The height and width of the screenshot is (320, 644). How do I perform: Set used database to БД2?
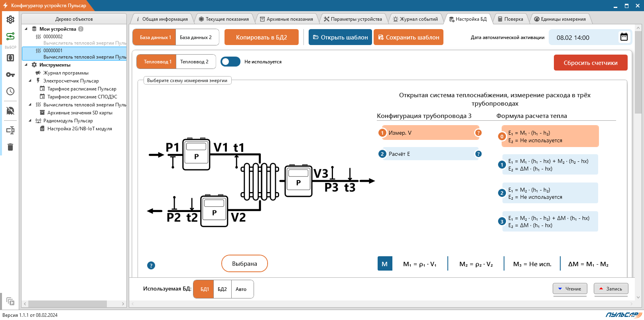tap(222, 289)
